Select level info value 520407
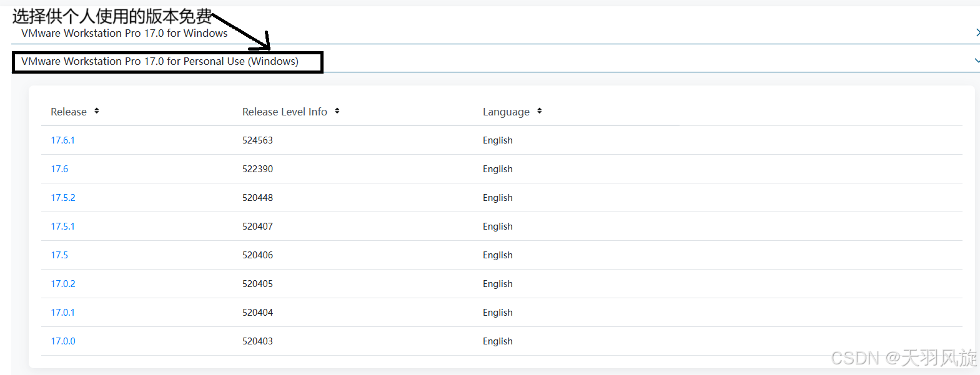Viewport: 980px width, 375px height. click(x=257, y=226)
